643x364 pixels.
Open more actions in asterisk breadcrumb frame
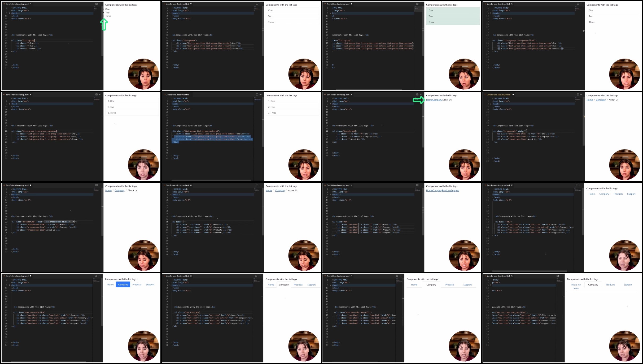(260, 185)
